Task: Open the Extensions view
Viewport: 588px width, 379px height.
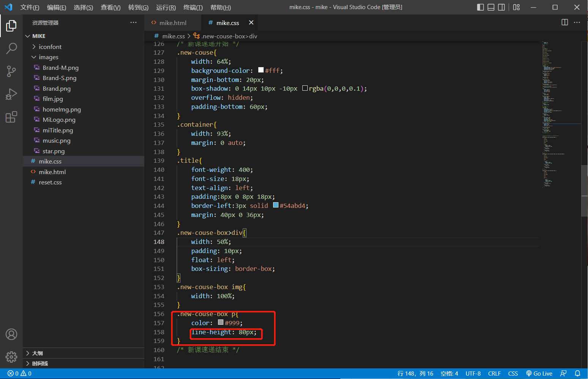Action: click(11, 117)
